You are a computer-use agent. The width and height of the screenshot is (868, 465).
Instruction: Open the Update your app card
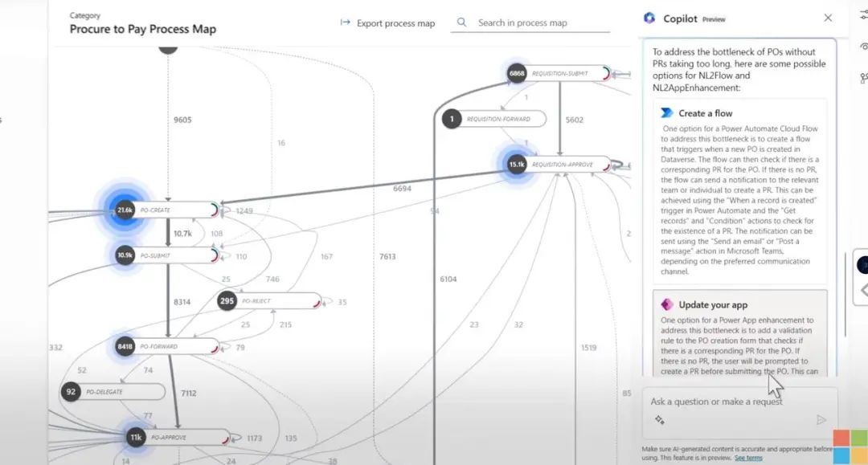pos(739,333)
